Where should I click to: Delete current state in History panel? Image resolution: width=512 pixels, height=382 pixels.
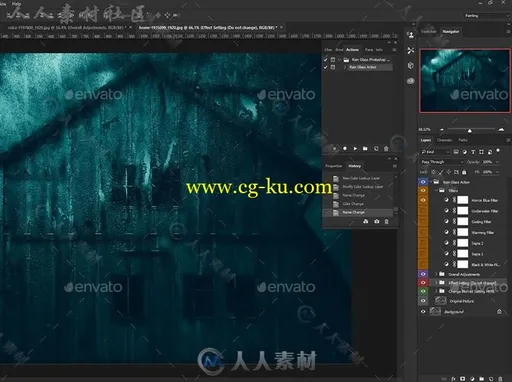point(387,221)
